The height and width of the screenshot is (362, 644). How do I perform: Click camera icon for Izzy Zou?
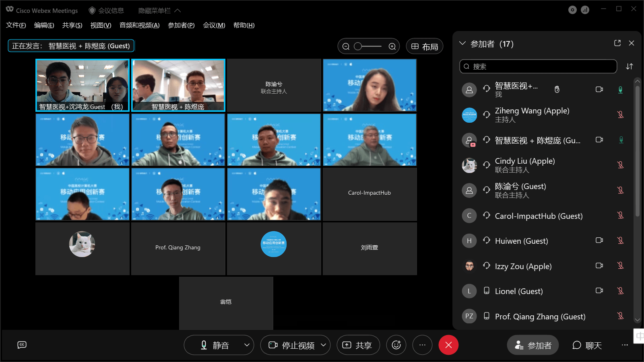(x=599, y=265)
